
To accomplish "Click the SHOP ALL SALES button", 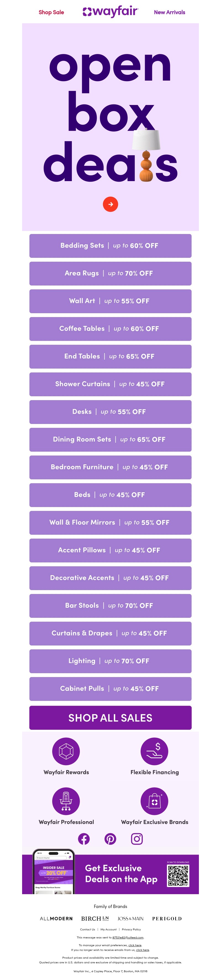I will 110,718.
